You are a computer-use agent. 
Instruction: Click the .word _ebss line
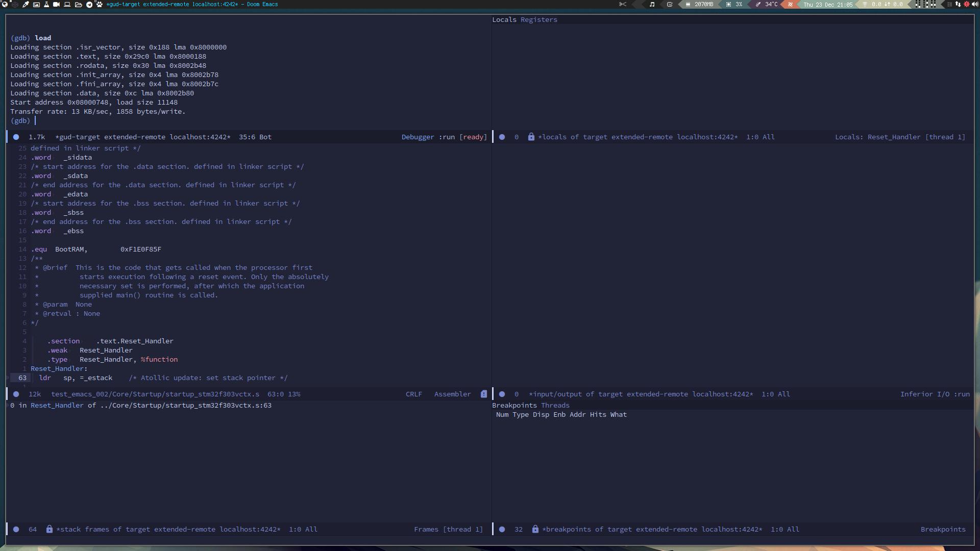[x=57, y=231]
